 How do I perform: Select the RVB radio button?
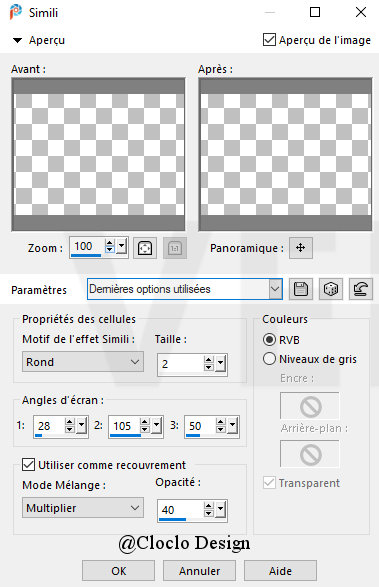click(269, 340)
